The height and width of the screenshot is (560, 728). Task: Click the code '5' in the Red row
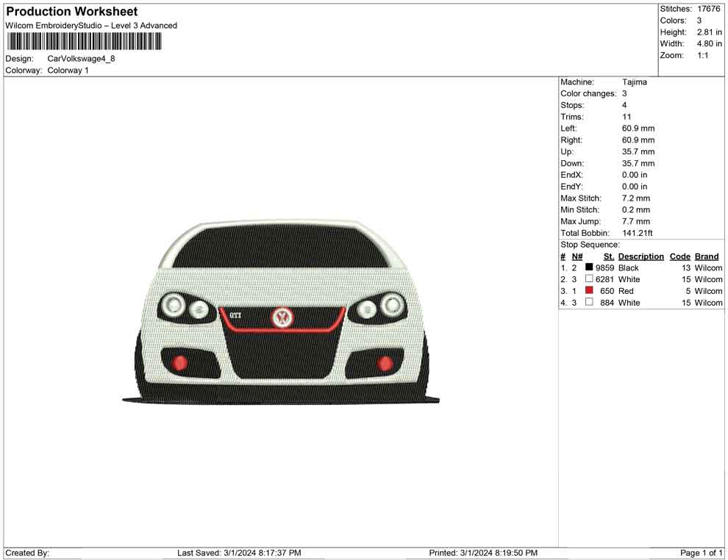[x=688, y=291]
